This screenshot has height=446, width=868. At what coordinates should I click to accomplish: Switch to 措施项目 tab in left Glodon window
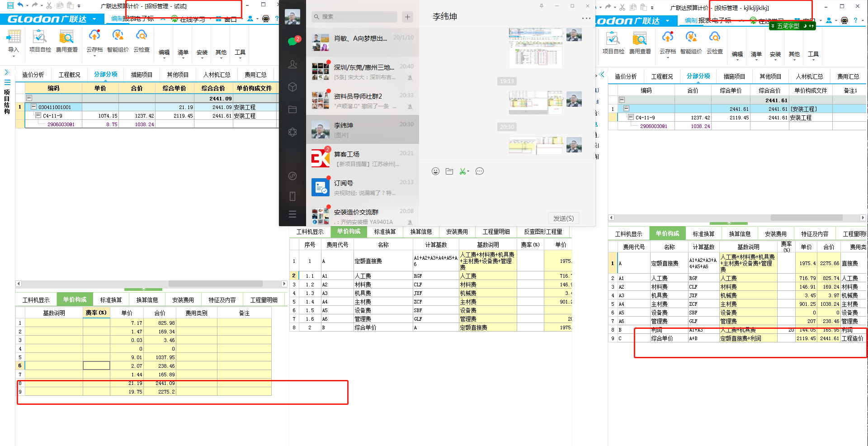(x=142, y=75)
